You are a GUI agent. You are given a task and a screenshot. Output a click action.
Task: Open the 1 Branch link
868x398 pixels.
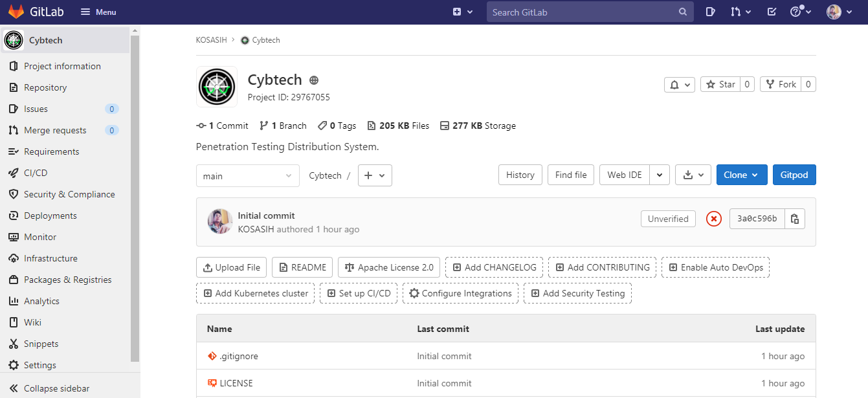click(x=283, y=126)
